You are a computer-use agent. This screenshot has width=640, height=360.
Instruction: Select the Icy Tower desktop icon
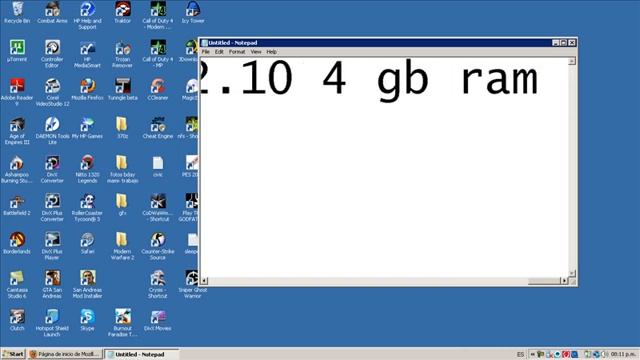(x=193, y=11)
